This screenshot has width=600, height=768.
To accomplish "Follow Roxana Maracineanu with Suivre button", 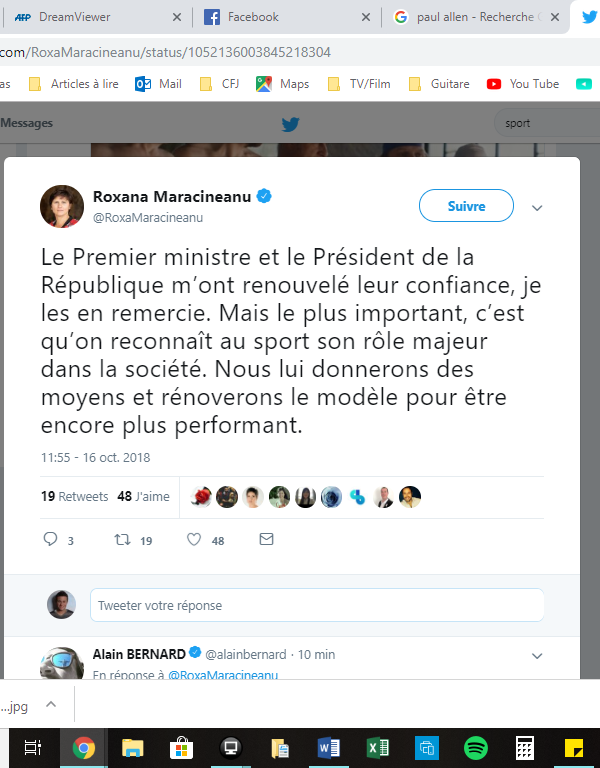I will click(466, 206).
